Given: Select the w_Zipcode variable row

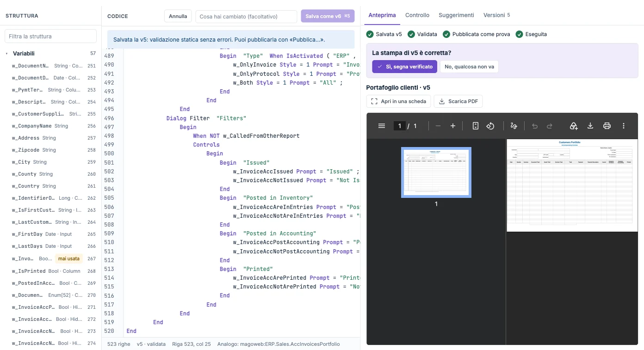Looking at the screenshot, I should [50, 150].
